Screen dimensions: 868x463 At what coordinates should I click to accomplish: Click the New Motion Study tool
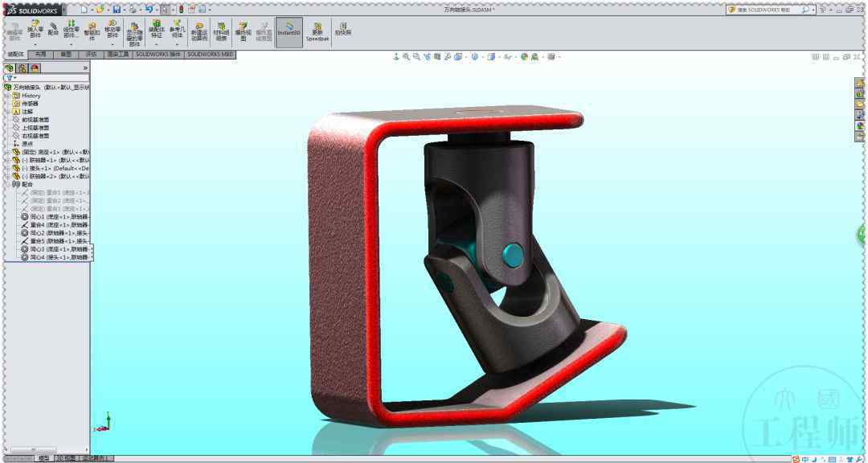(199, 31)
